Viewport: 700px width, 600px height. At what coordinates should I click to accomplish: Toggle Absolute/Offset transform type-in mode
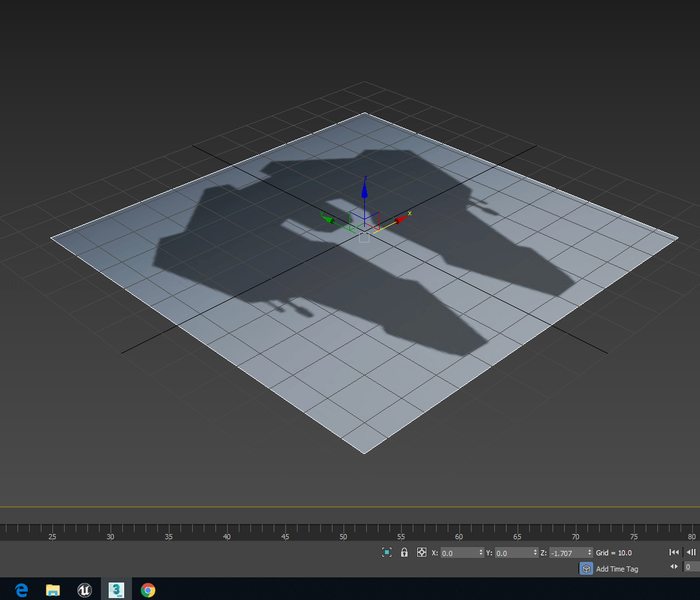pyautogui.click(x=422, y=552)
